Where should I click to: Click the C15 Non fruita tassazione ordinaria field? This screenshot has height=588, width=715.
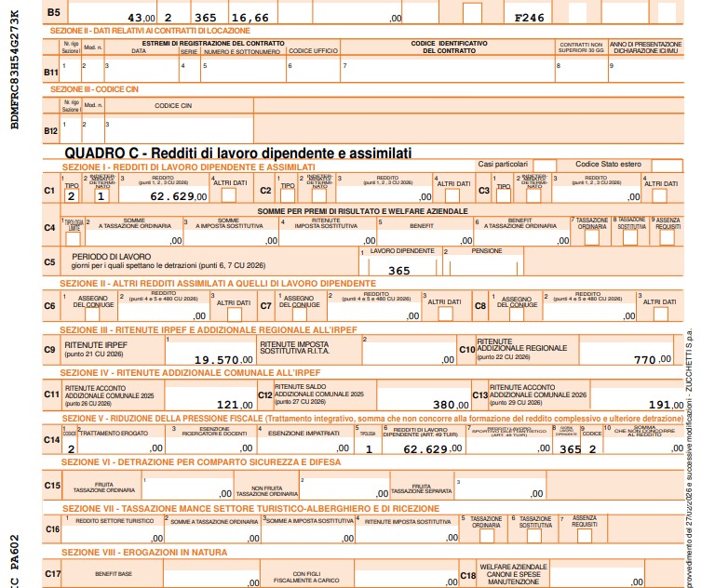[344, 488]
